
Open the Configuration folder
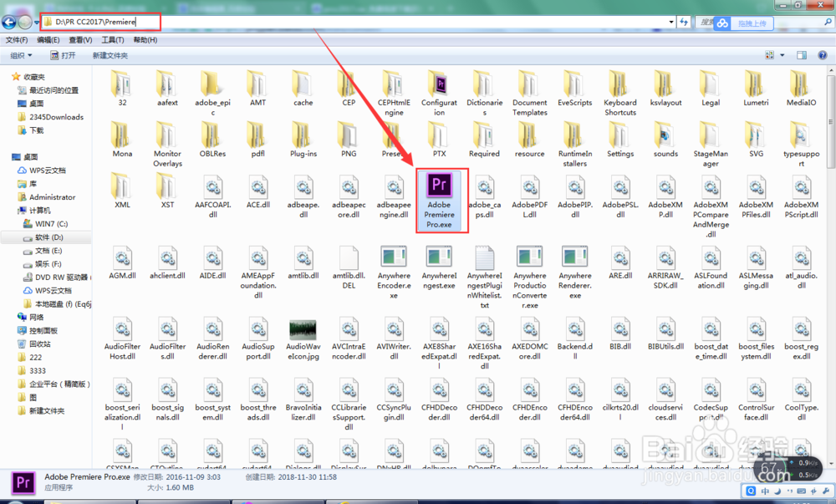click(440, 94)
